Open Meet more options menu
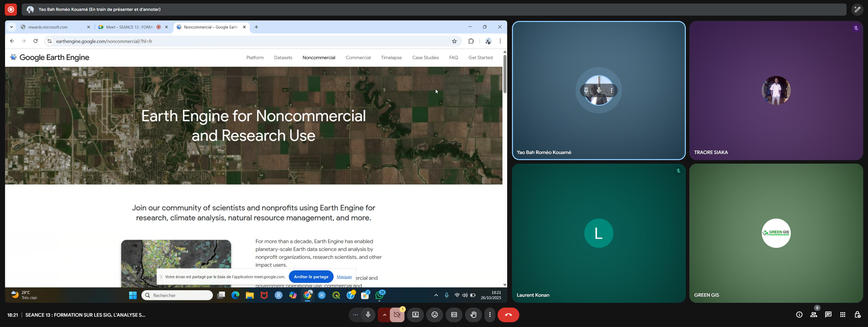This screenshot has width=868, height=327. click(490, 315)
